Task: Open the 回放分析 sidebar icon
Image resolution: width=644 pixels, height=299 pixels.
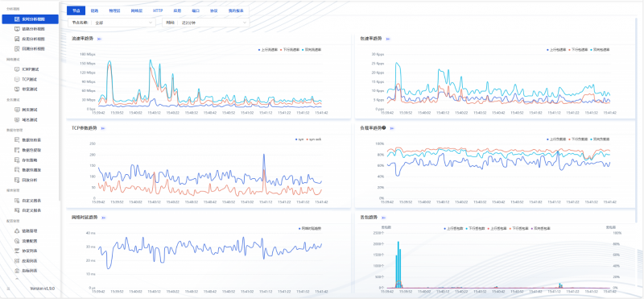Action: 17,180
